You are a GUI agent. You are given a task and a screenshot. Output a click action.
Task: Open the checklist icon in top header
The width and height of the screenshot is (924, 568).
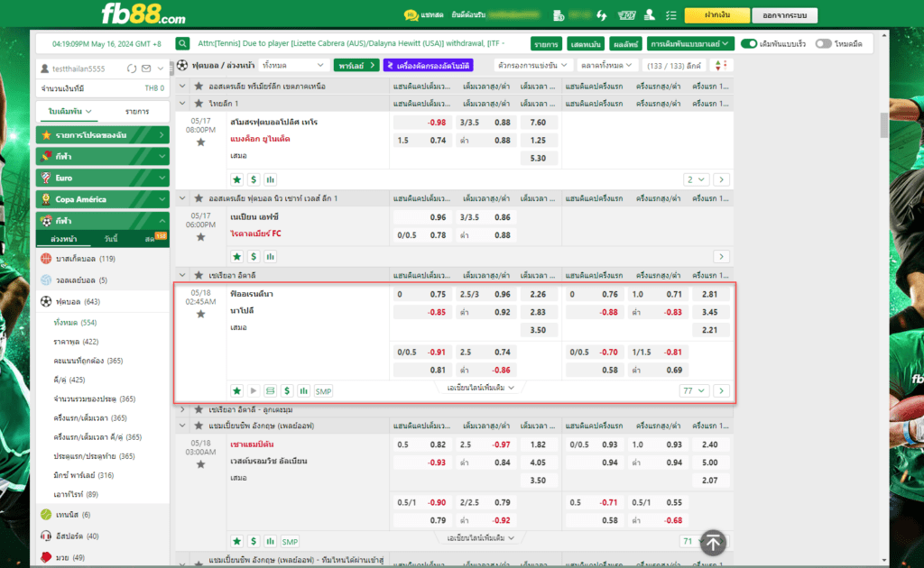pos(671,15)
